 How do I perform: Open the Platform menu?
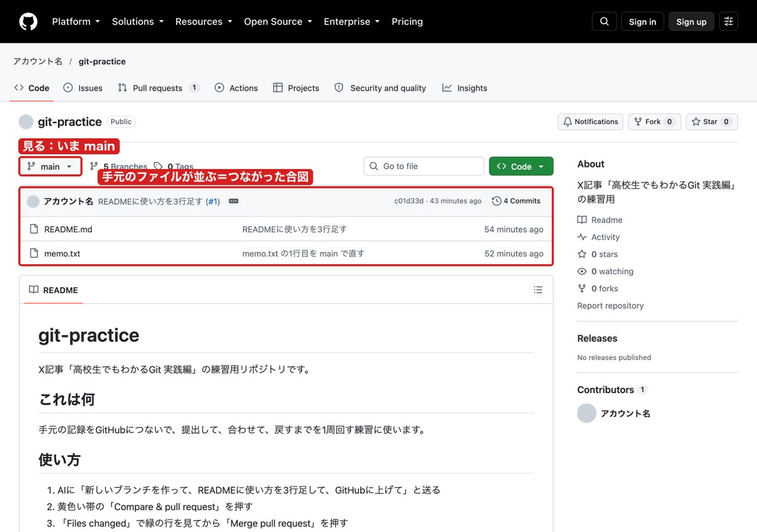coord(76,21)
